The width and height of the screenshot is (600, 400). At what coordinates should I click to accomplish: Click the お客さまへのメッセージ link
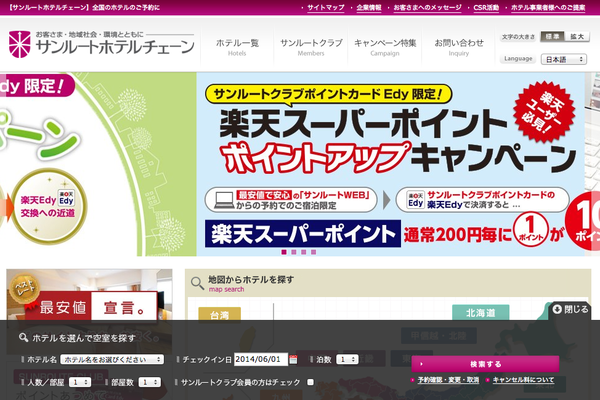coord(427,7)
